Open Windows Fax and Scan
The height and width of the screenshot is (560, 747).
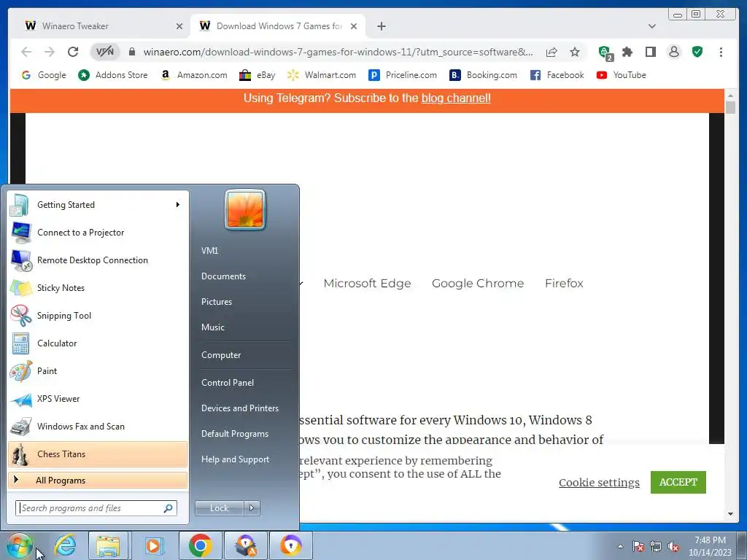pyautogui.click(x=98, y=426)
